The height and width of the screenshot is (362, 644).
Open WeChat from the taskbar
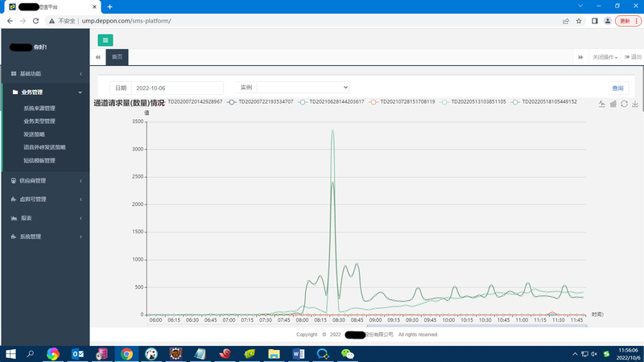click(348, 354)
